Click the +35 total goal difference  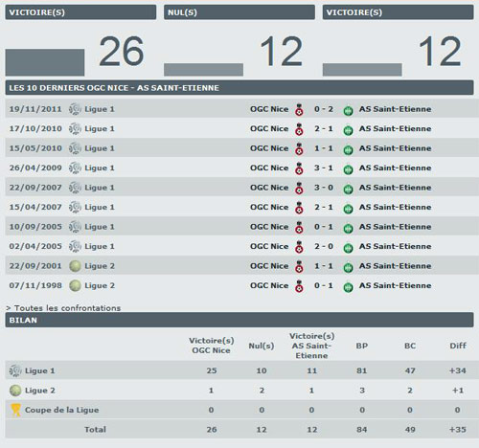tap(458, 430)
